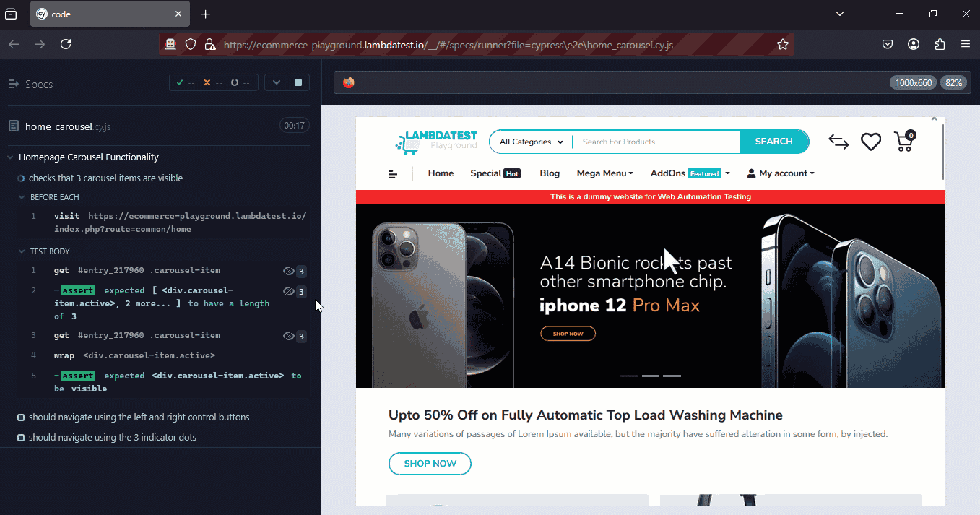Toggle hidden log on second get command

tap(288, 335)
